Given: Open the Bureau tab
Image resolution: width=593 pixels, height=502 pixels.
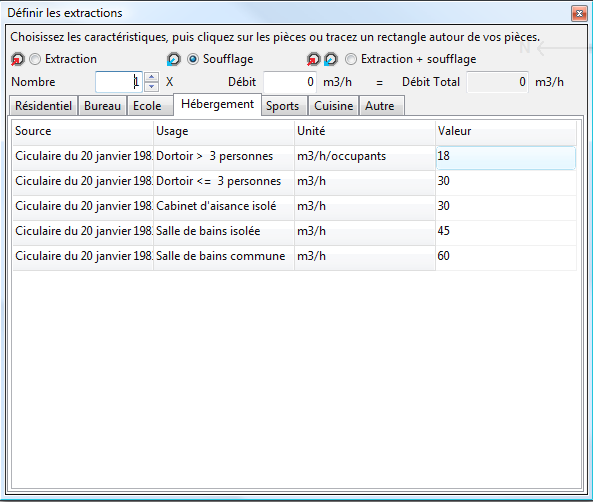Looking at the screenshot, I should click(x=102, y=106).
